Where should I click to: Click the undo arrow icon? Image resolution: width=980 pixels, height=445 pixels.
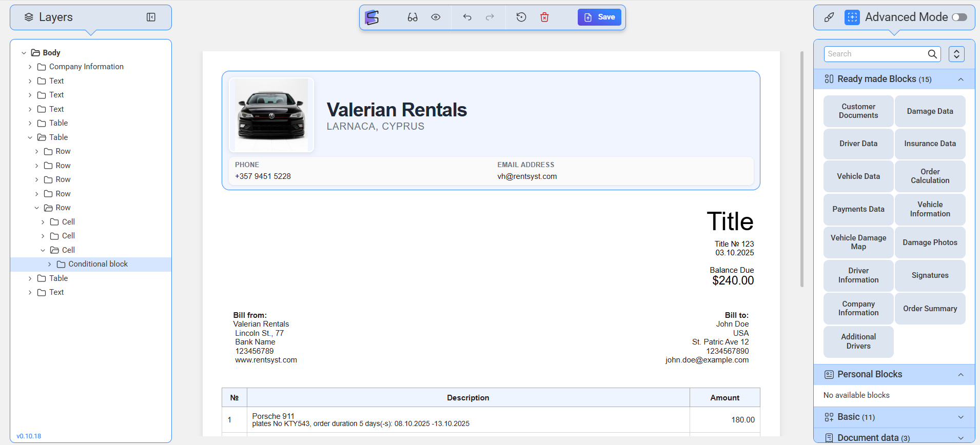point(467,17)
